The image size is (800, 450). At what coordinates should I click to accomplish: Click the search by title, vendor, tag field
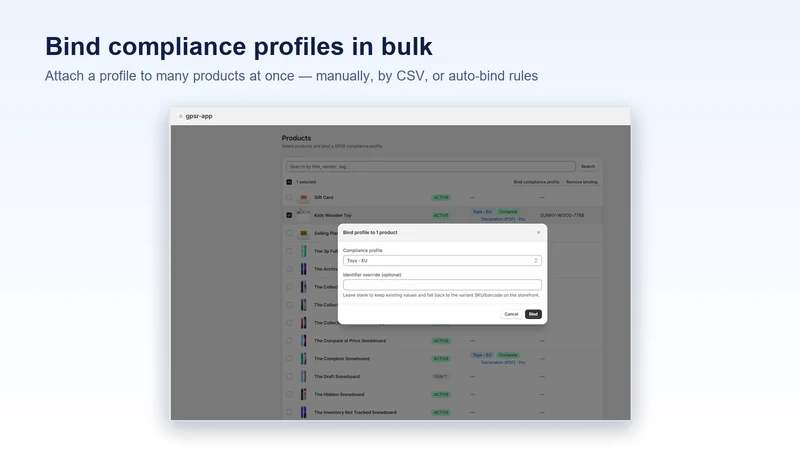(x=431, y=166)
